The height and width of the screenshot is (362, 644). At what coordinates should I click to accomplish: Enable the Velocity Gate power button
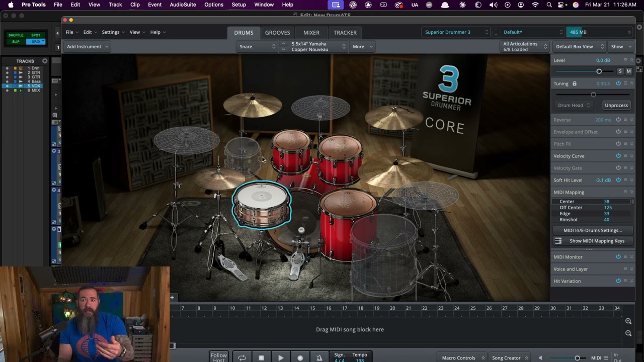618,168
